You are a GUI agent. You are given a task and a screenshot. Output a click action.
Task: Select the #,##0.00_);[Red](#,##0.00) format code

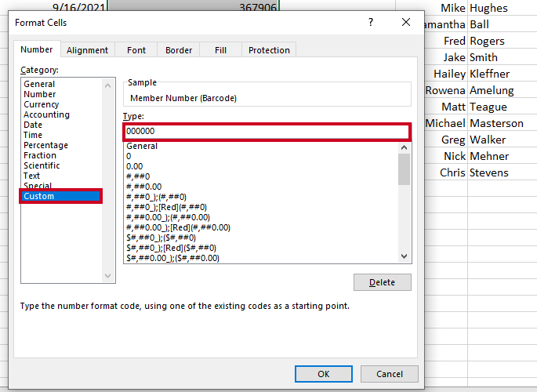point(178,227)
